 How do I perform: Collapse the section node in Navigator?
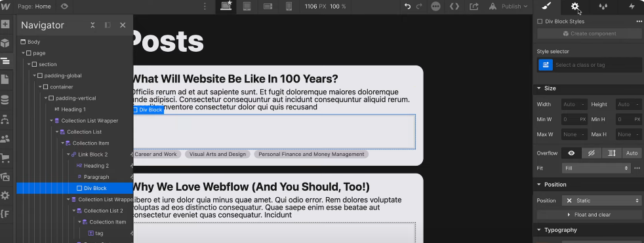(x=29, y=64)
